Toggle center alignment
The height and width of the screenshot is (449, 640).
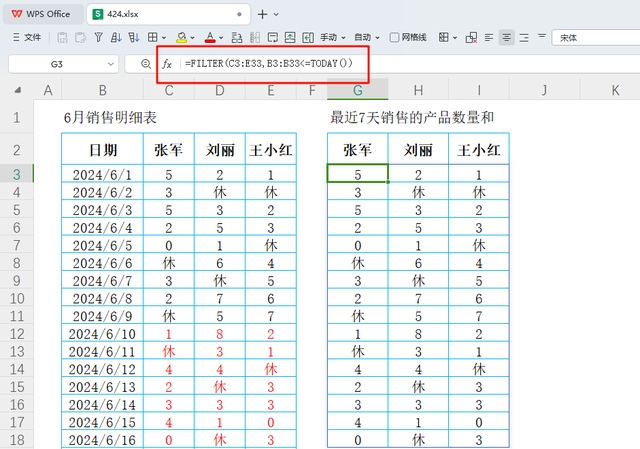point(507,38)
